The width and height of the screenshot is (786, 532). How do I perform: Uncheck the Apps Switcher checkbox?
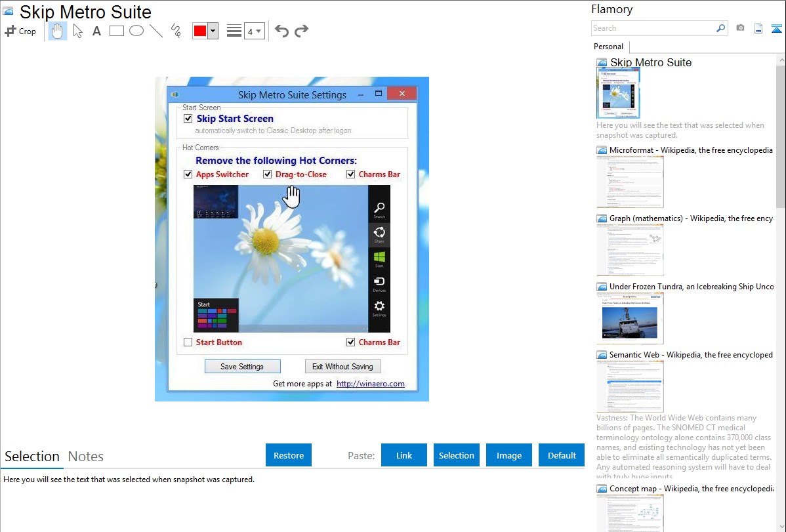click(x=188, y=174)
